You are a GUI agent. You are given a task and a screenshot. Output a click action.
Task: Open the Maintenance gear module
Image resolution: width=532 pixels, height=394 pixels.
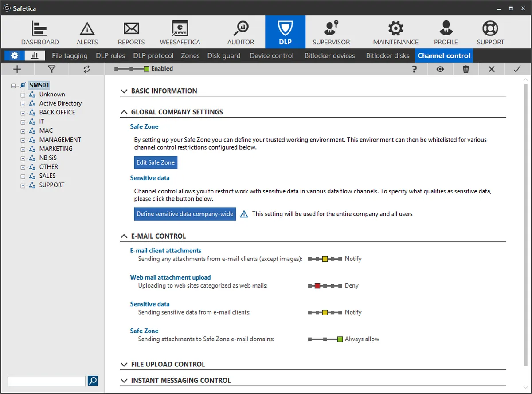395,33
